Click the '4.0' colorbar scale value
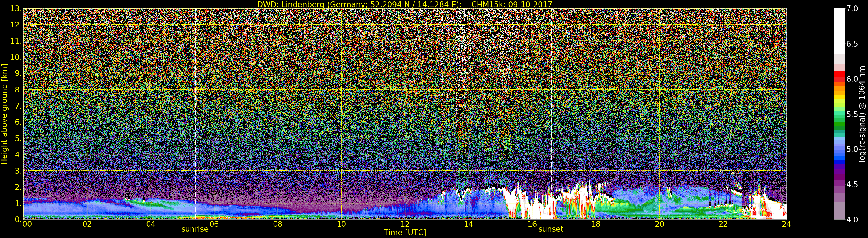 tap(852, 220)
